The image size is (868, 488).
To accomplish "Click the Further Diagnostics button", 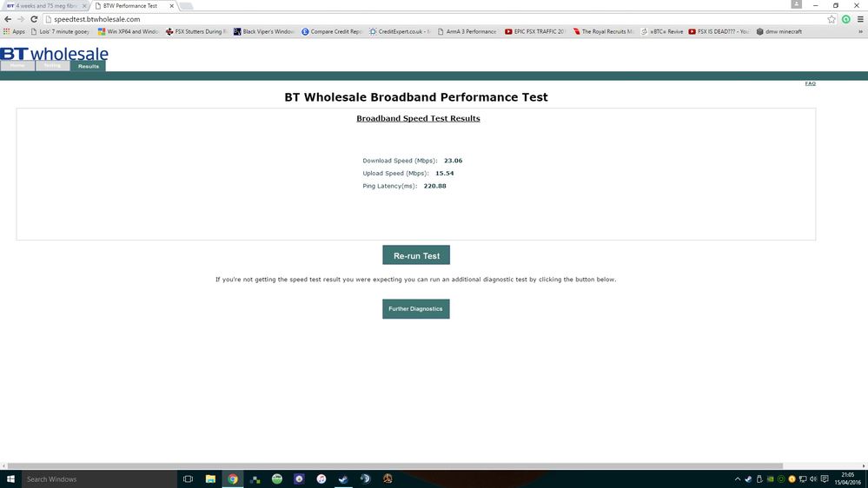I will (x=415, y=309).
